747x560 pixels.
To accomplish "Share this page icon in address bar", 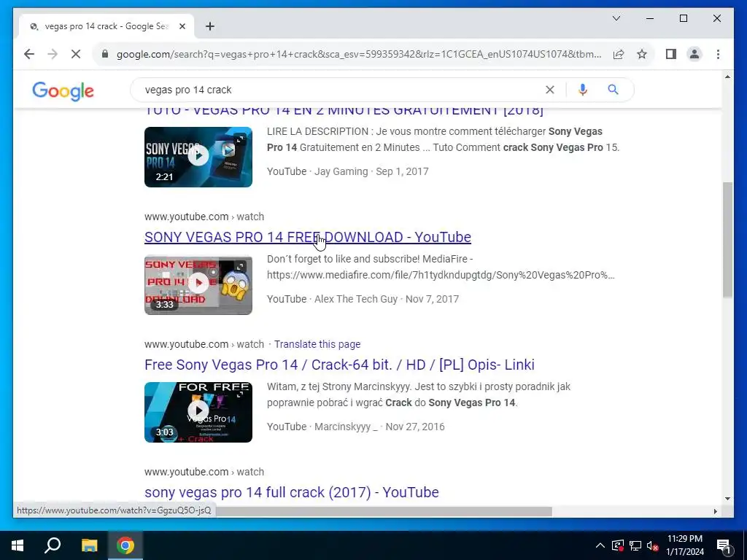I will (x=619, y=54).
